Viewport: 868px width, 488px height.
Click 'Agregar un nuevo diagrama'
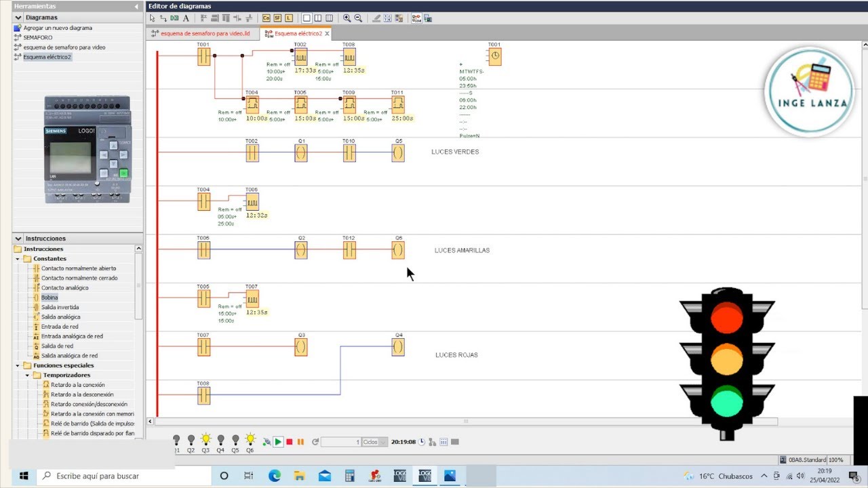(58, 28)
